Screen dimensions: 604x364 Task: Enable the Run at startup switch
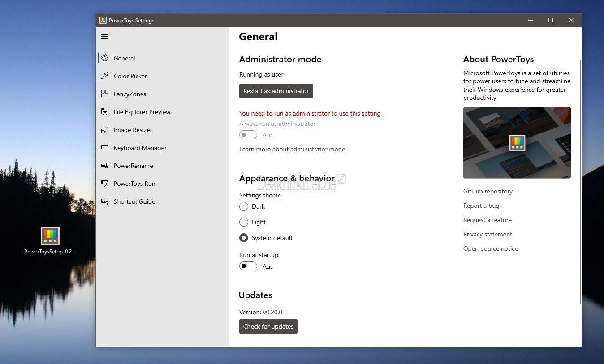(248, 266)
